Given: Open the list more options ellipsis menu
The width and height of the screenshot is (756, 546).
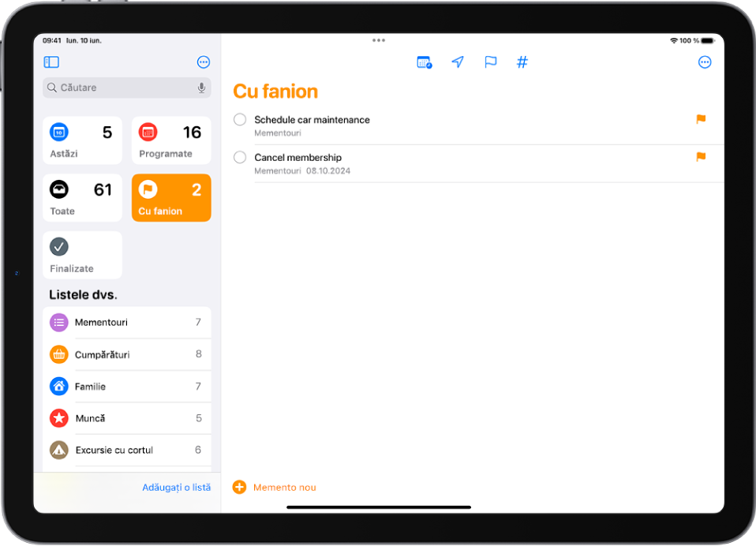Looking at the screenshot, I should coord(705,62).
